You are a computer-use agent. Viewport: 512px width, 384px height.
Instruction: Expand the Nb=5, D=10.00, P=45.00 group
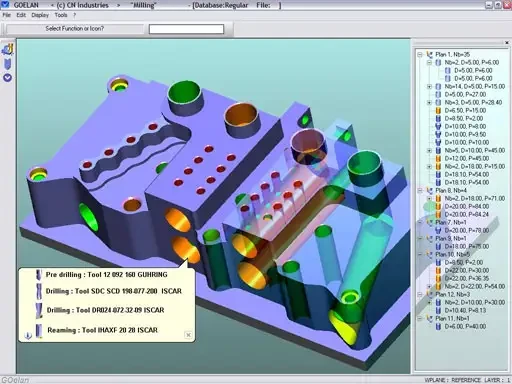[429, 150]
